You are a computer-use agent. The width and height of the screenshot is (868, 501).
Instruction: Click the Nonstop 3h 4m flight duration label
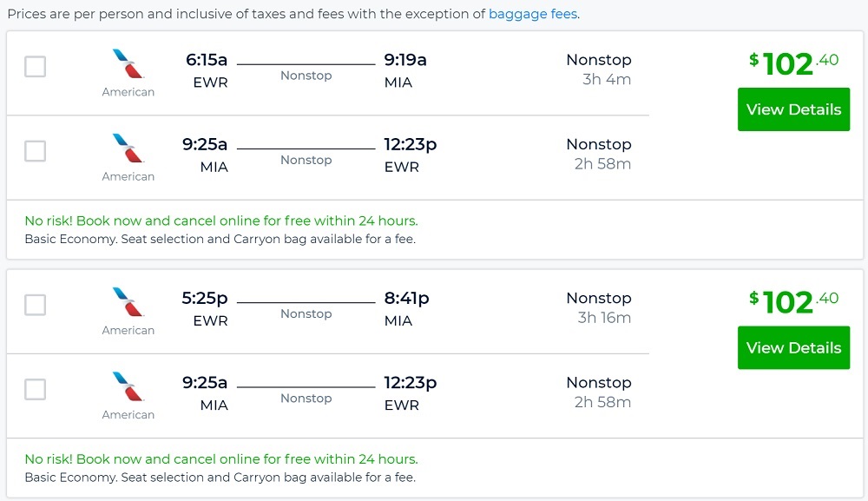tap(599, 71)
